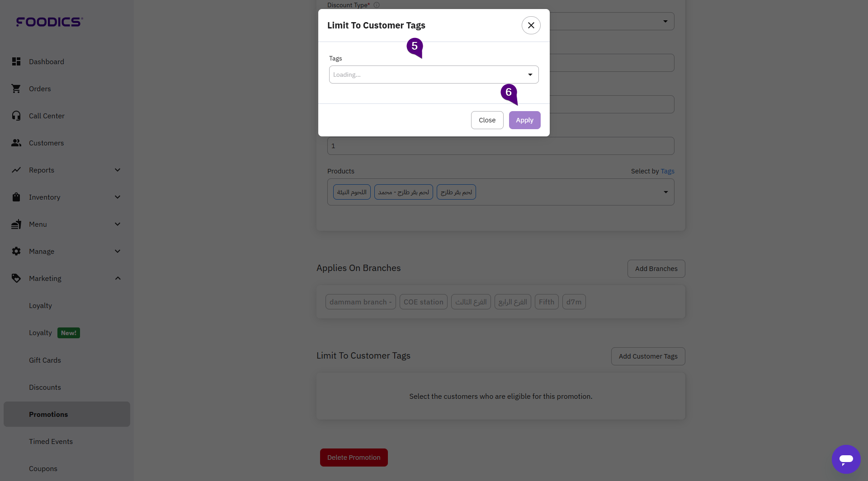Viewport: 868px width, 481px height.
Task: Open the chat support bubble
Action: 846,459
